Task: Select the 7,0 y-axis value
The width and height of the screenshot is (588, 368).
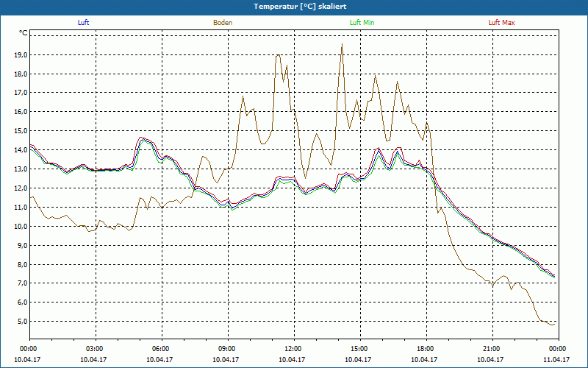Action: tap(22, 283)
